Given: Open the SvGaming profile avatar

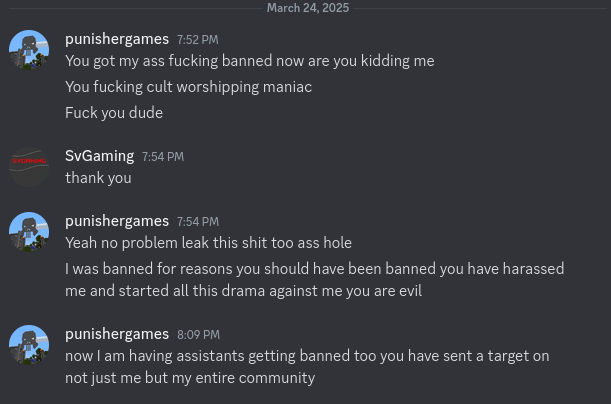Looking at the screenshot, I should [29, 167].
